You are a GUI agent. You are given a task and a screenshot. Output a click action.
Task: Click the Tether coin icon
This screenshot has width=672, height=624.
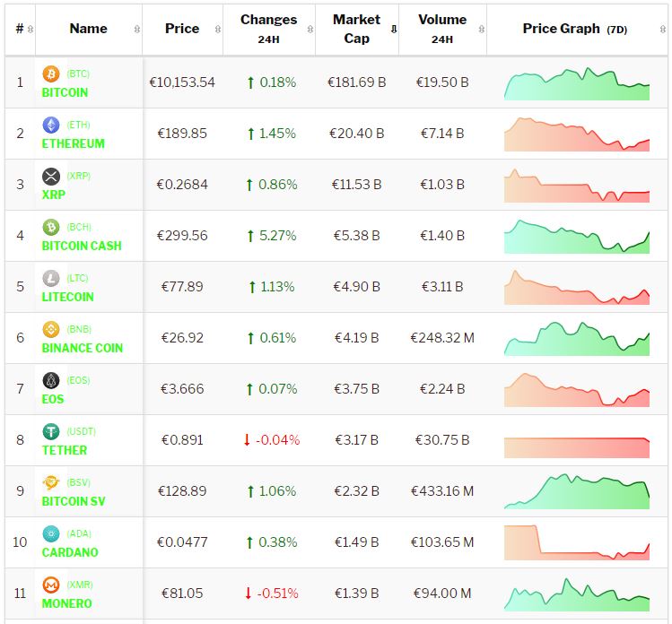(x=51, y=432)
